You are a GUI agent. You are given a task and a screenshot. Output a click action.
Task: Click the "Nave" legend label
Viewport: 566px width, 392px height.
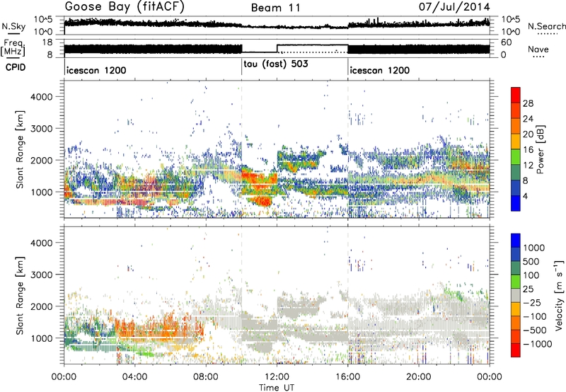(x=538, y=49)
